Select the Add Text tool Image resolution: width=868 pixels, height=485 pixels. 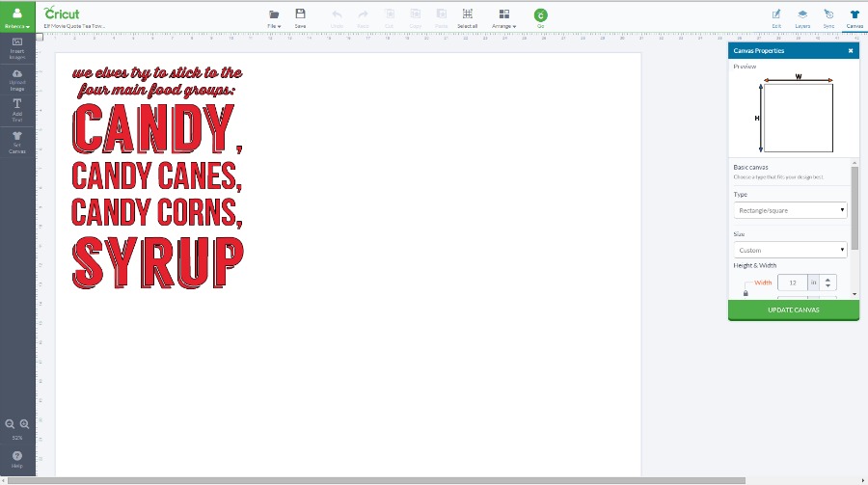(x=17, y=111)
